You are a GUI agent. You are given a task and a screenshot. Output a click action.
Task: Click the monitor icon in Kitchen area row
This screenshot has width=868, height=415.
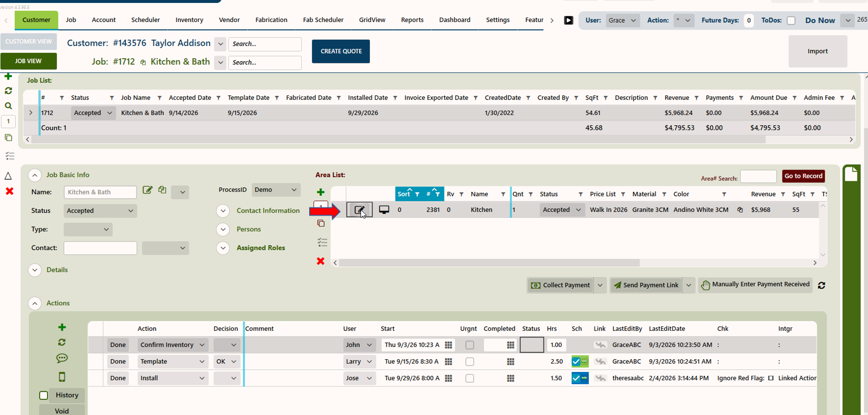pyautogui.click(x=384, y=210)
